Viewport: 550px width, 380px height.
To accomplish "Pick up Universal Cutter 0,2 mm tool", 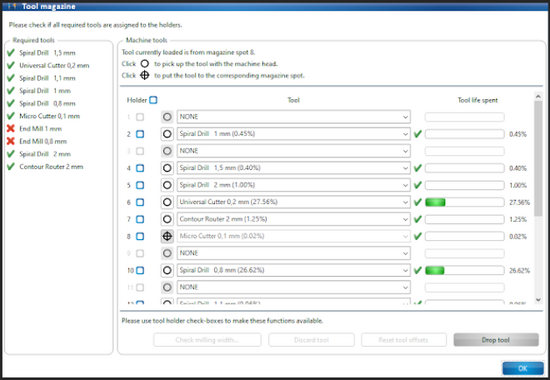I will (x=167, y=202).
